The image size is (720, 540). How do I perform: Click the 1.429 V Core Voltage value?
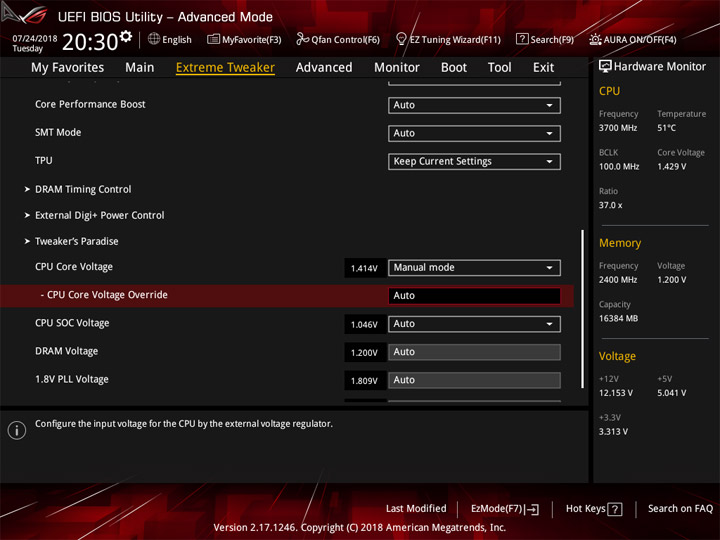click(x=671, y=166)
